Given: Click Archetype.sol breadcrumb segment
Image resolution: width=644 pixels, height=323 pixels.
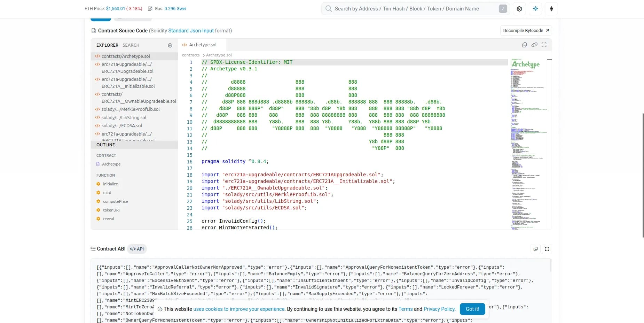Looking at the screenshot, I should pyautogui.click(x=219, y=55).
